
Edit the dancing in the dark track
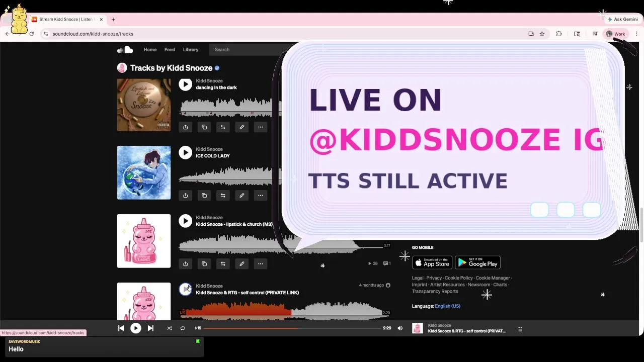[242, 127]
